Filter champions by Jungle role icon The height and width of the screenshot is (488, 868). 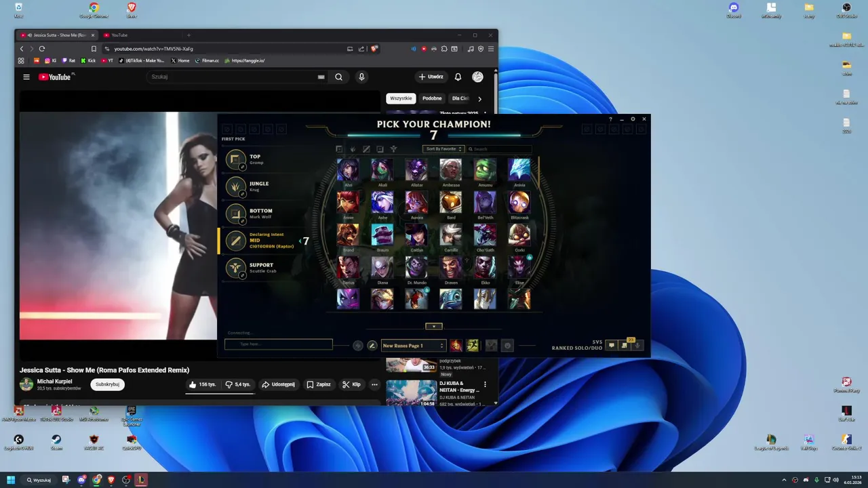click(353, 149)
